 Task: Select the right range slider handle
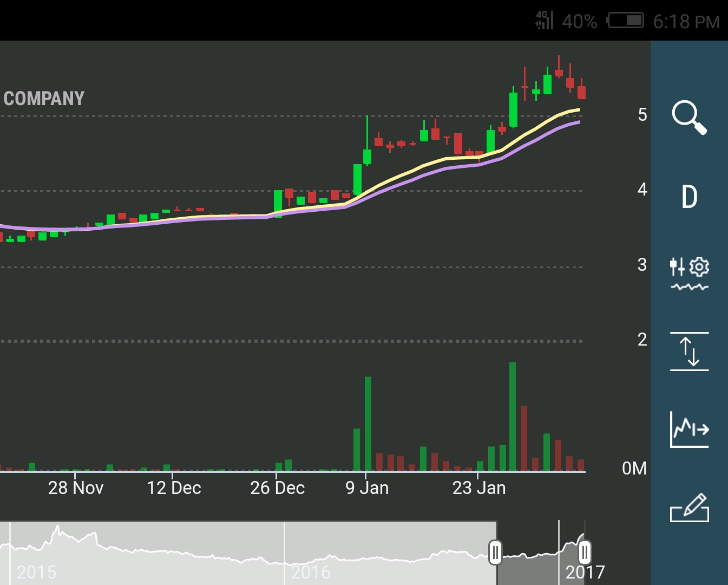(x=585, y=552)
